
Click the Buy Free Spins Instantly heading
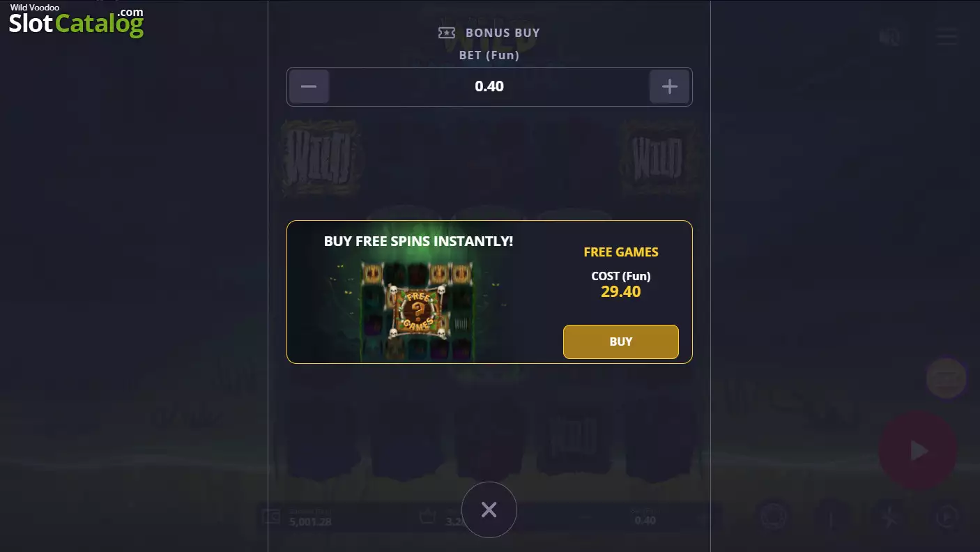pyautogui.click(x=419, y=241)
